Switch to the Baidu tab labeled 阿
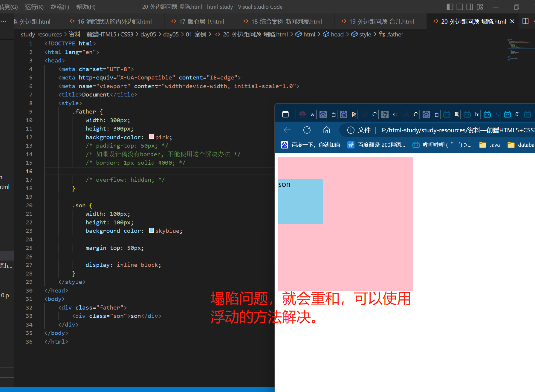The image size is (535, 392). click(x=348, y=114)
